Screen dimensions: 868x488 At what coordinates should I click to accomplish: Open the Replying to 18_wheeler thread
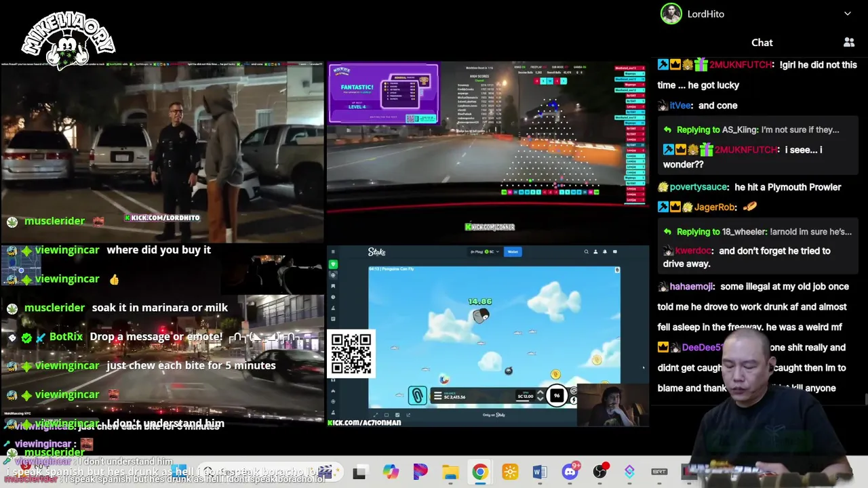click(x=756, y=232)
